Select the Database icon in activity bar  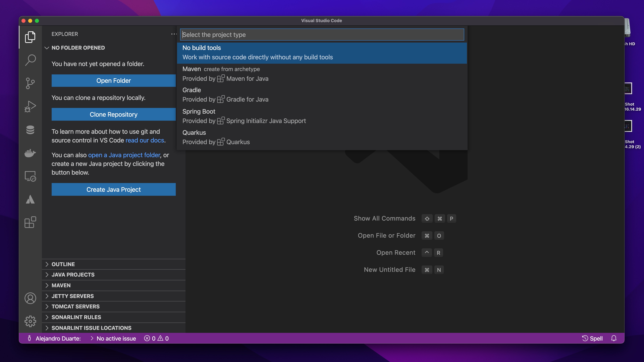click(30, 130)
